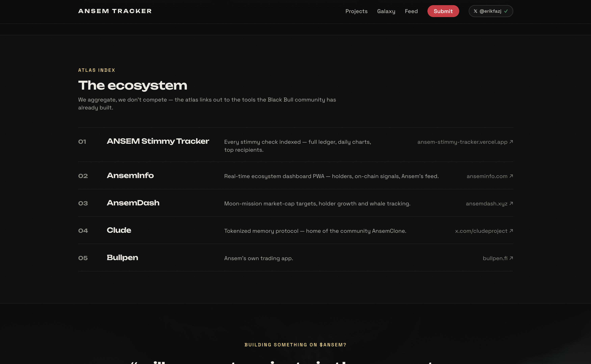This screenshot has height=364, width=591.
Task: Open the Feed nav item
Action: pos(411,11)
